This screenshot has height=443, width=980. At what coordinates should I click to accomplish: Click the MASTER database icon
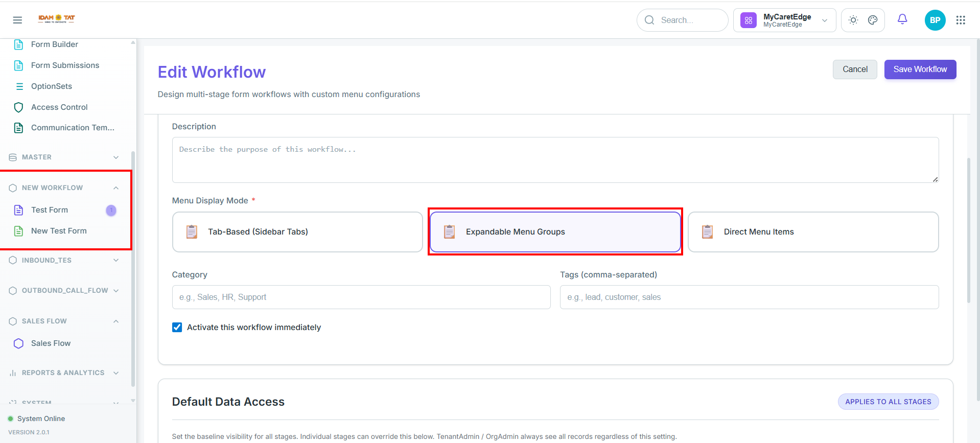pyautogui.click(x=13, y=157)
